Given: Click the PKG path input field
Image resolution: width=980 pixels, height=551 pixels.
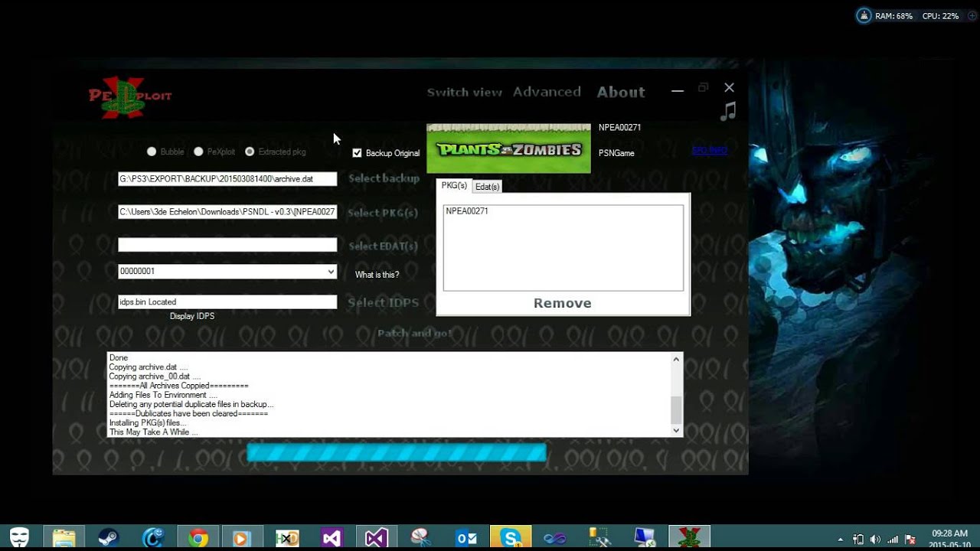Looking at the screenshot, I should (x=227, y=212).
